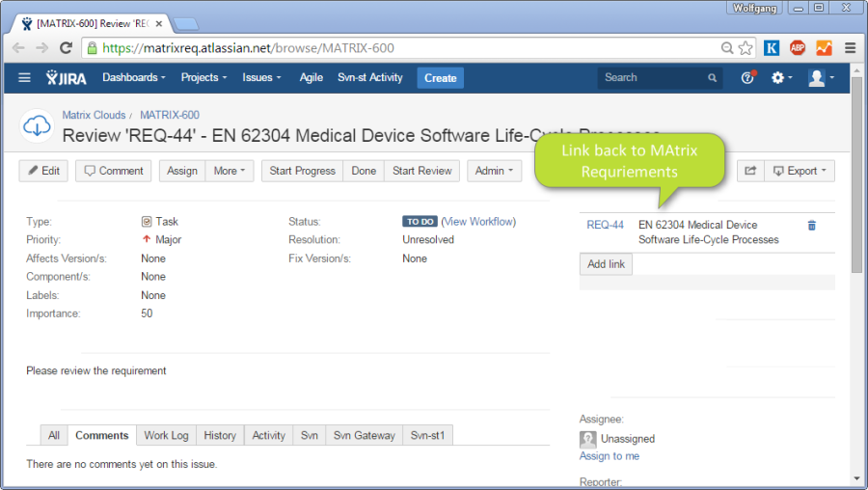Click the help question mark icon
Image resolution: width=868 pixels, height=490 pixels.
(747, 78)
